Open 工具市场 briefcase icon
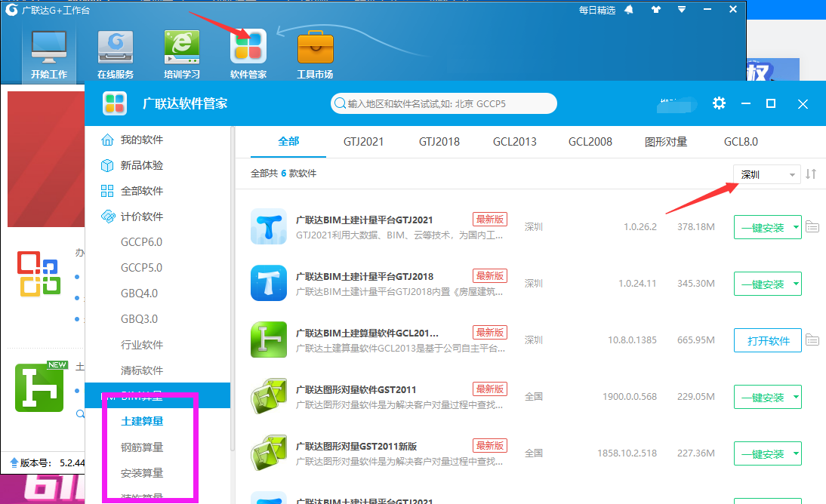This screenshot has height=504, width=826. (315, 54)
